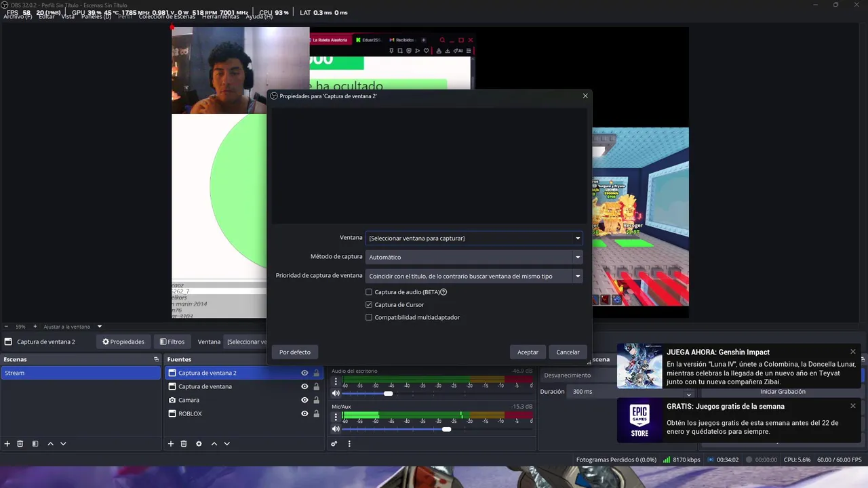Screen dimensions: 868x488
Task: Hide Captura de ventana 2 source eye
Action: tap(304, 373)
